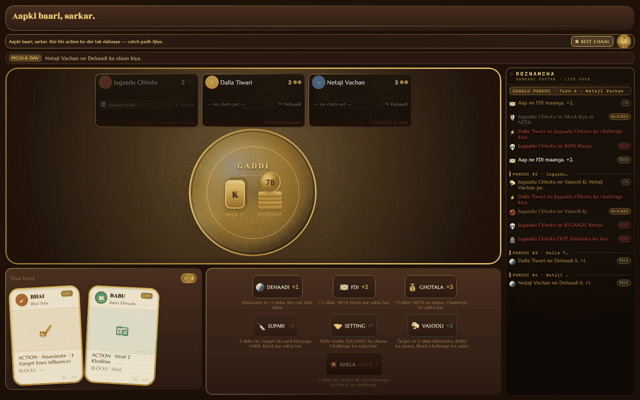Click Netaji Vachan's blue avatar icon
The width and height of the screenshot is (640, 400).
tap(318, 82)
